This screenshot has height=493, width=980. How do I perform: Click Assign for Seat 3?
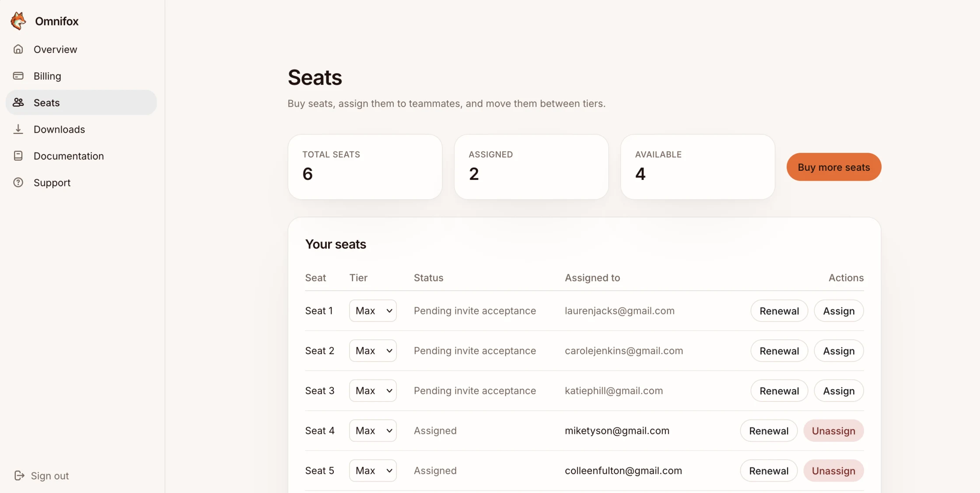pyautogui.click(x=839, y=390)
